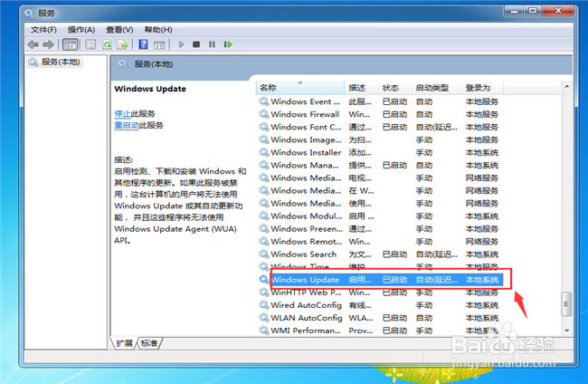Click the show/hide action pane icon
This screenshot has width=588, height=384.
coord(160,44)
